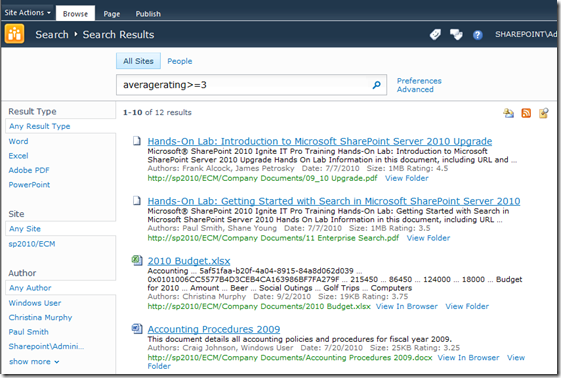Click the Word icon beside Accounting Procedures 2009

point(137,328)
